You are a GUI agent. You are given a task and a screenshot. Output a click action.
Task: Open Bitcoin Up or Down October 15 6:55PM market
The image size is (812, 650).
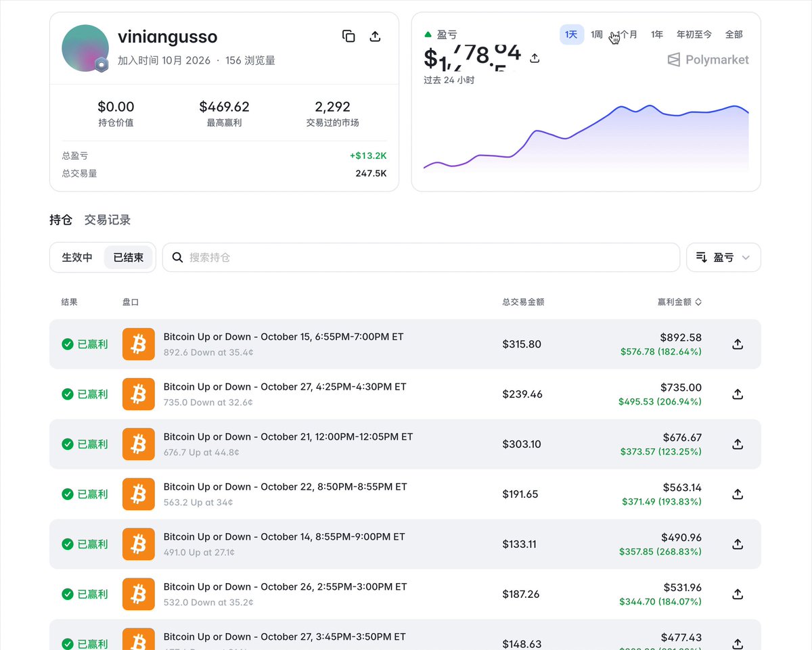pyautogui.click(x=284, y=337)
